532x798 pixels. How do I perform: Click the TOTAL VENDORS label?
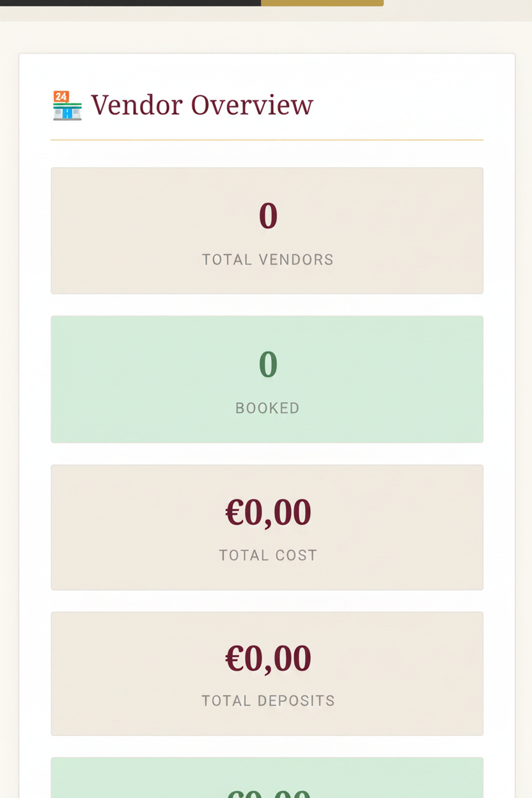point(268,260)
